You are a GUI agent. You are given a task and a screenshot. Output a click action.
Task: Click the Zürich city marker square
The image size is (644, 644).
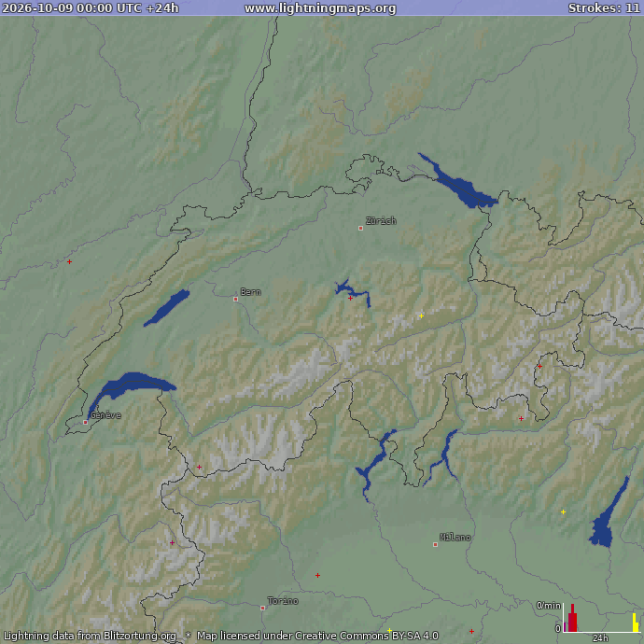tap(360, 228)
